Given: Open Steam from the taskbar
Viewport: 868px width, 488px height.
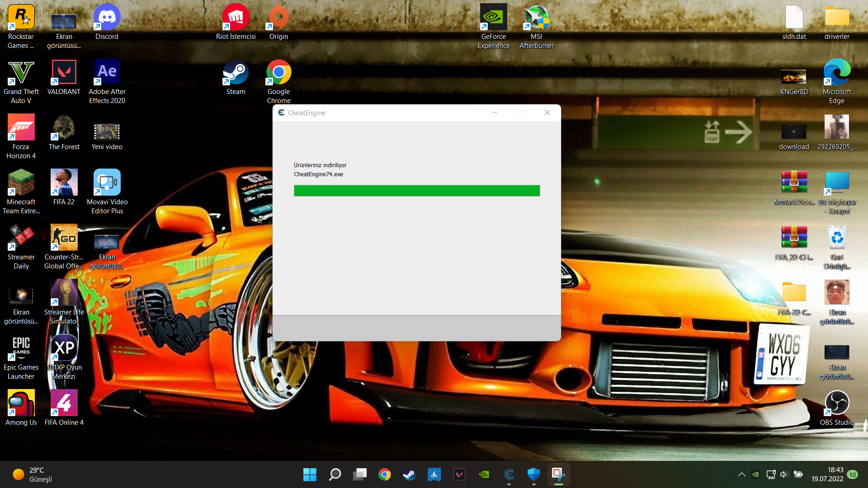Looking at the screenshot, I should pyautogui.click(x=409, y=474).
